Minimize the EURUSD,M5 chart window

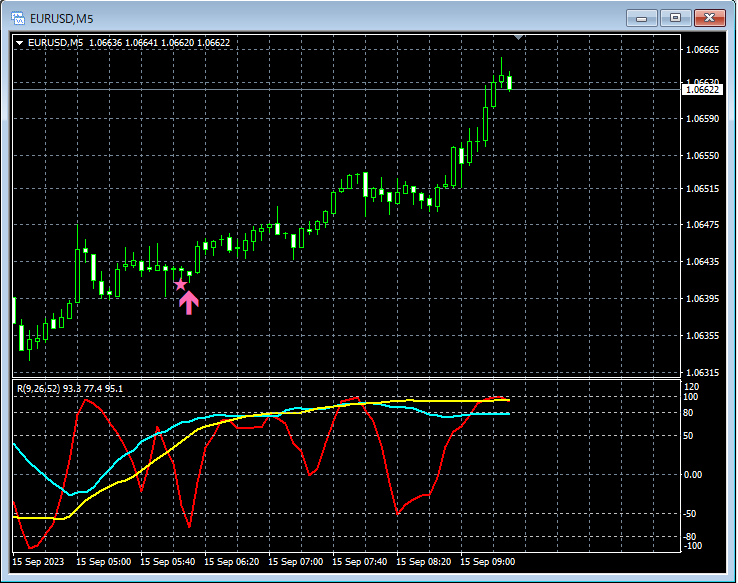point(642,18)
